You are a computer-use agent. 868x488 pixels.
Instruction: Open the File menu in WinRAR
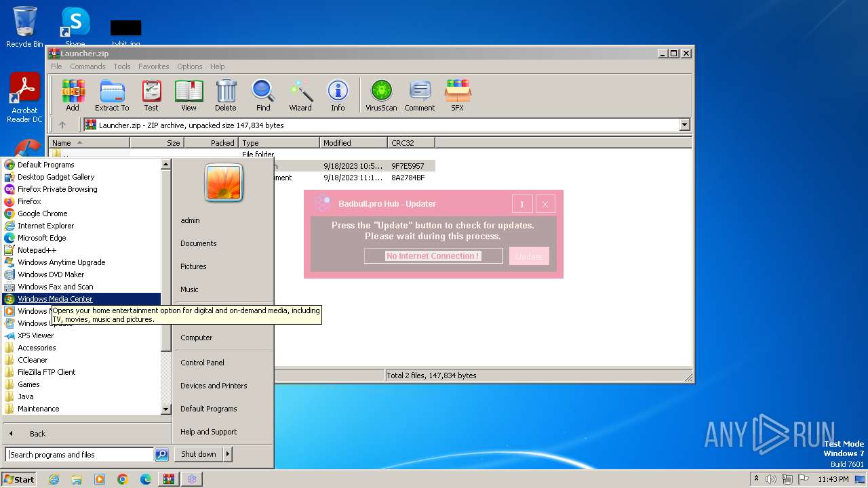[x=56, y=66]
